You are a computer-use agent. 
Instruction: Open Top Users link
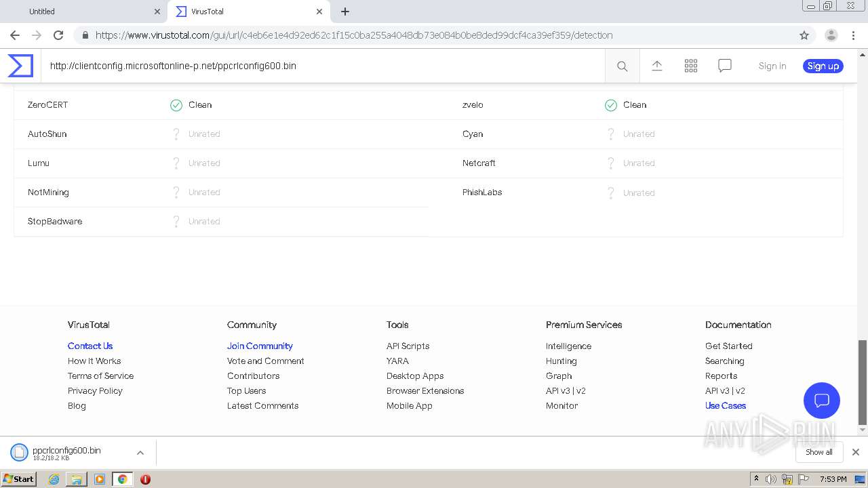(x=246, y=390)
